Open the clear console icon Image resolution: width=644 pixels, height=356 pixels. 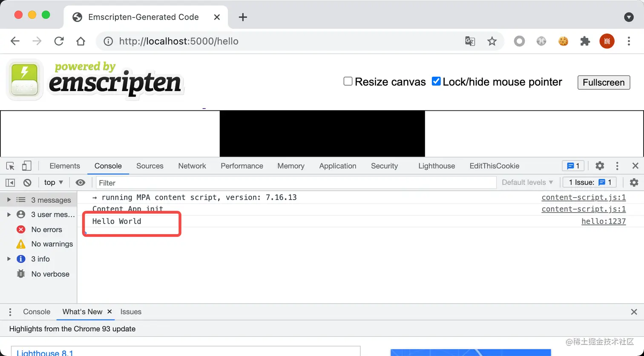(27, 182)
